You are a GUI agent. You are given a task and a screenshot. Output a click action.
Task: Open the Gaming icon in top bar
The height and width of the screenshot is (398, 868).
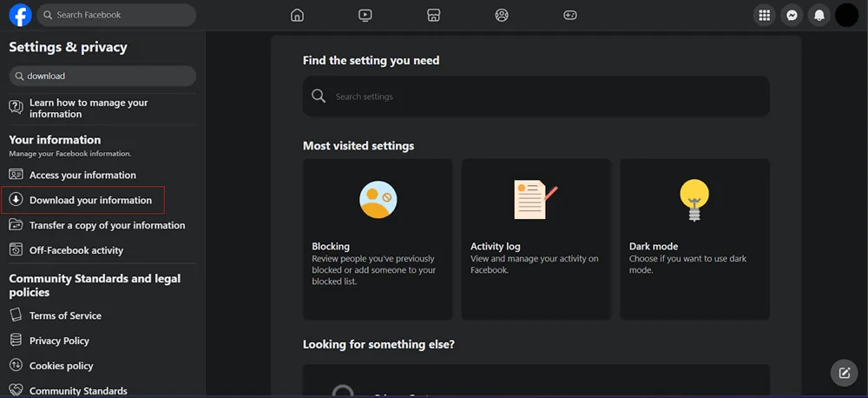[569, 15]
